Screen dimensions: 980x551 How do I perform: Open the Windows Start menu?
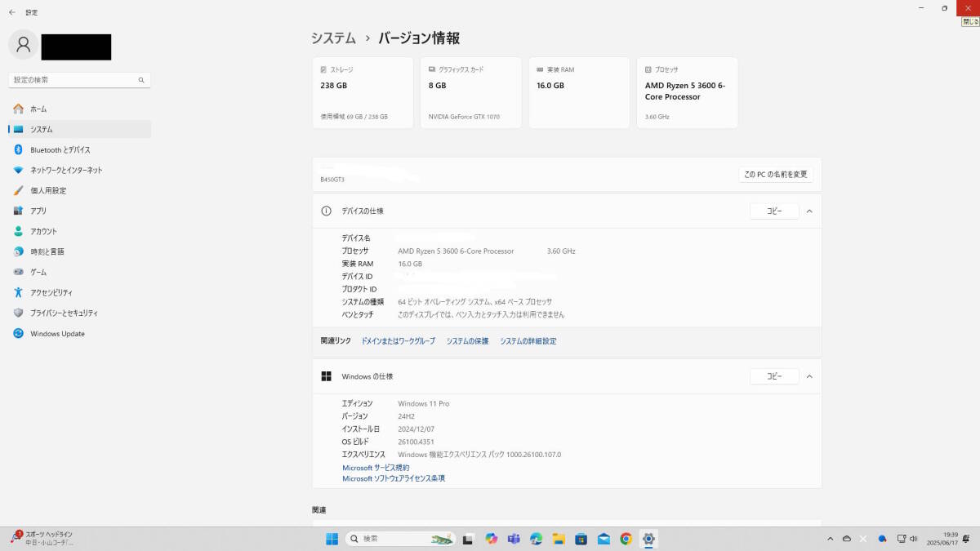tap(332, 539)
